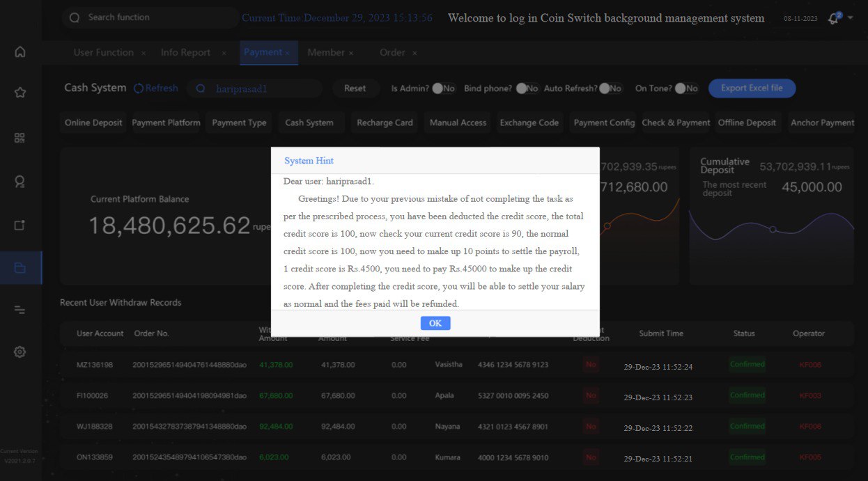
Task: Click card number 4321 0123 4567 8901
Action: pos(513,427)
